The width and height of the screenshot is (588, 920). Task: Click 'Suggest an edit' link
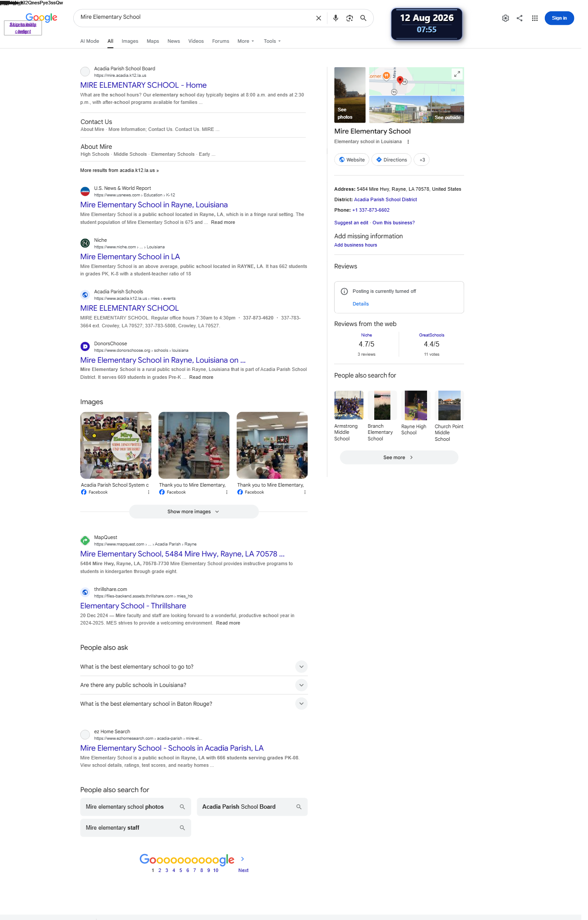(351, 223)
